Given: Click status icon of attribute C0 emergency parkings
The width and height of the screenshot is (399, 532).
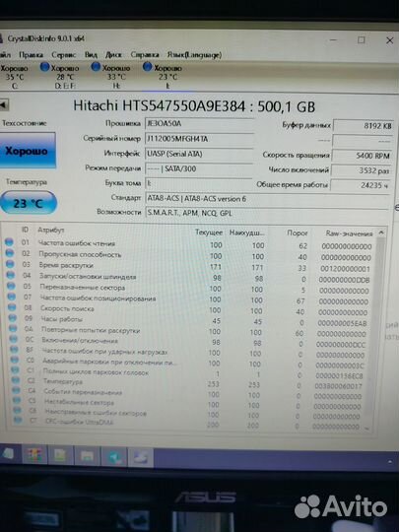Looking at the screenshot, I should [15, 360].
